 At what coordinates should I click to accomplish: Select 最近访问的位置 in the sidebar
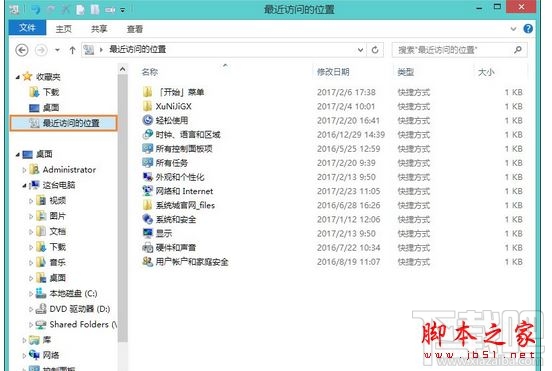[64, 123]
